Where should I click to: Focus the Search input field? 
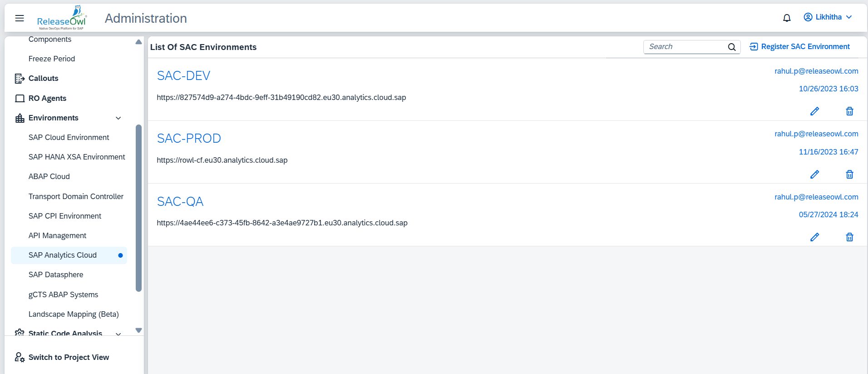(685, 47)
